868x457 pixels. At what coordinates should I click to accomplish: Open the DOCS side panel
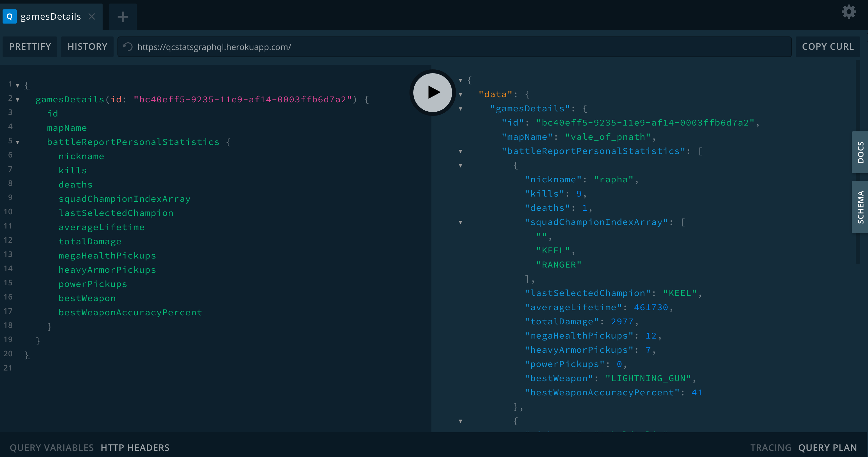[x=860, y=152]
